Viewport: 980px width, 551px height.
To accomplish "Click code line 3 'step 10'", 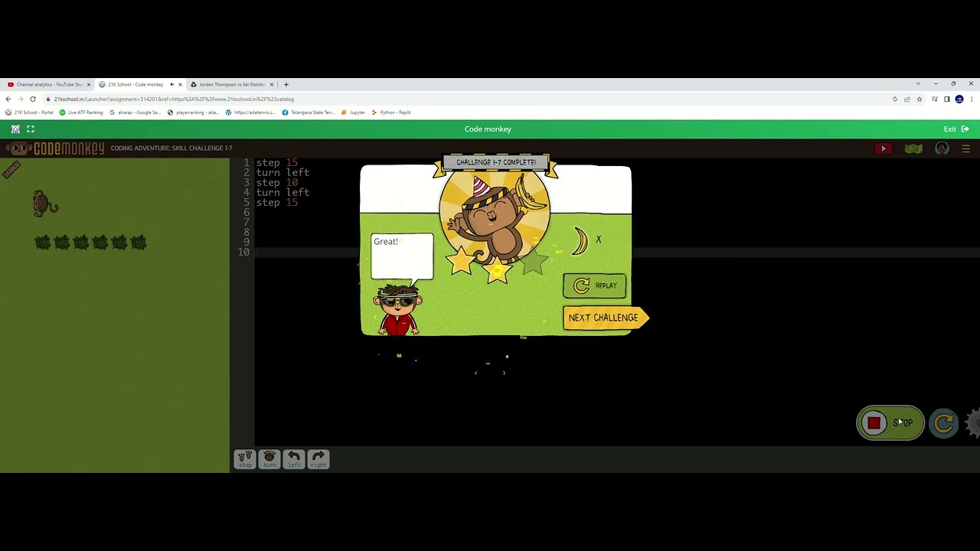I will [x=277, y=182].
